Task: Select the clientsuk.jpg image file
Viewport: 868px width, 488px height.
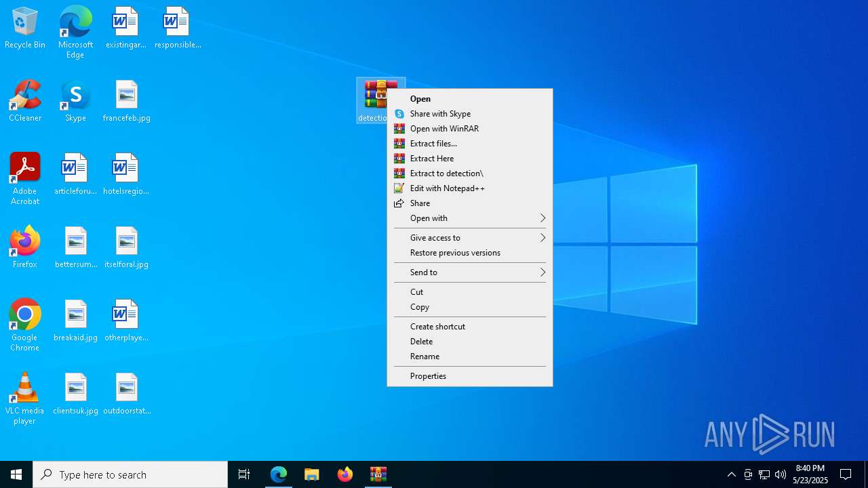Action: pos(75,394)
